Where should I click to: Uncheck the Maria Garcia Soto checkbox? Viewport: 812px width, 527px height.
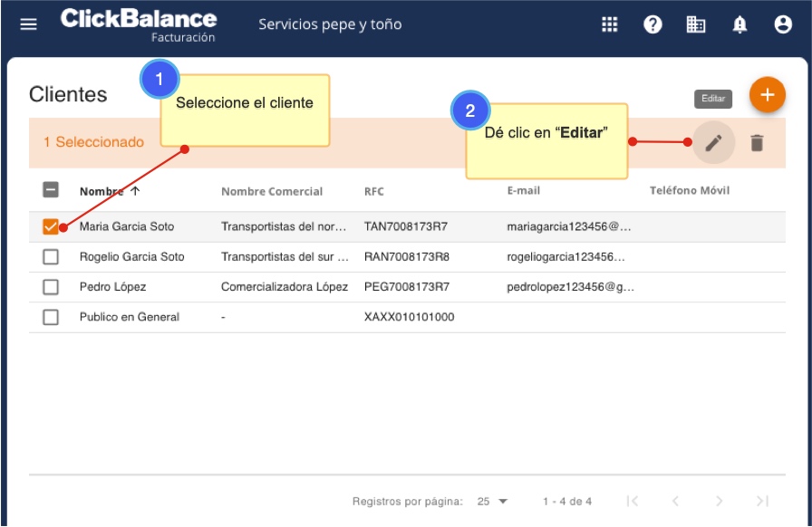pos(51,226)
